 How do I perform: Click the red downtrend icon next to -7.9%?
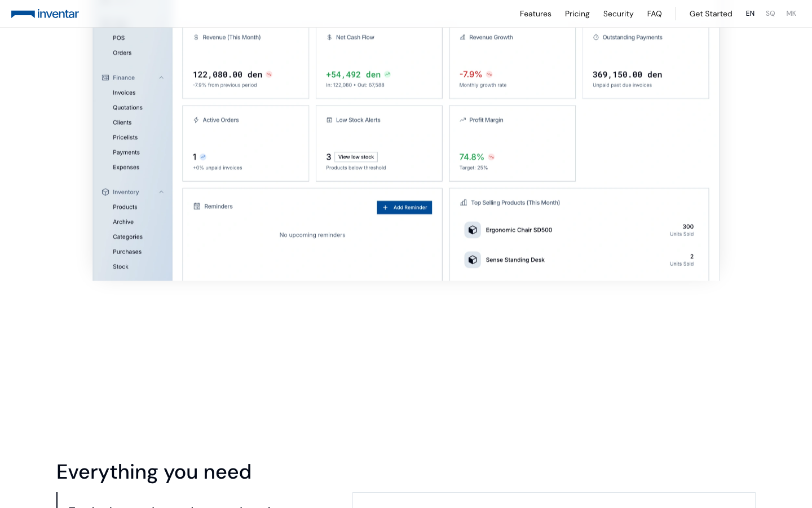tap(489, 75)
